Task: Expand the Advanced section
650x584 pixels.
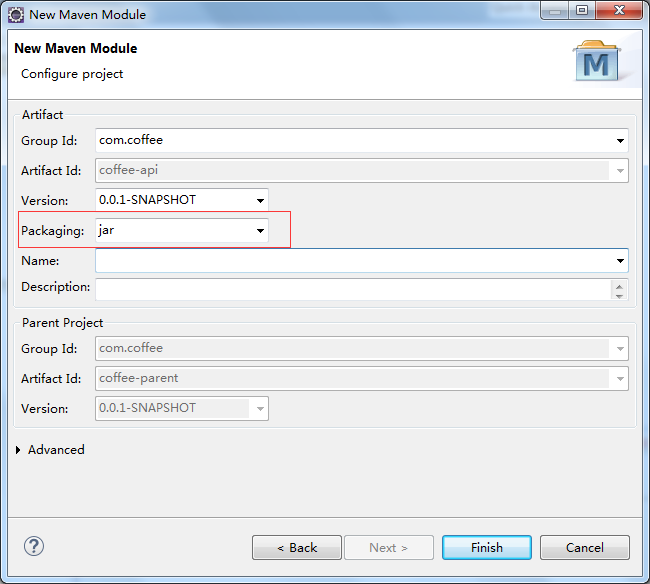Action: click(x=18, y=450)
